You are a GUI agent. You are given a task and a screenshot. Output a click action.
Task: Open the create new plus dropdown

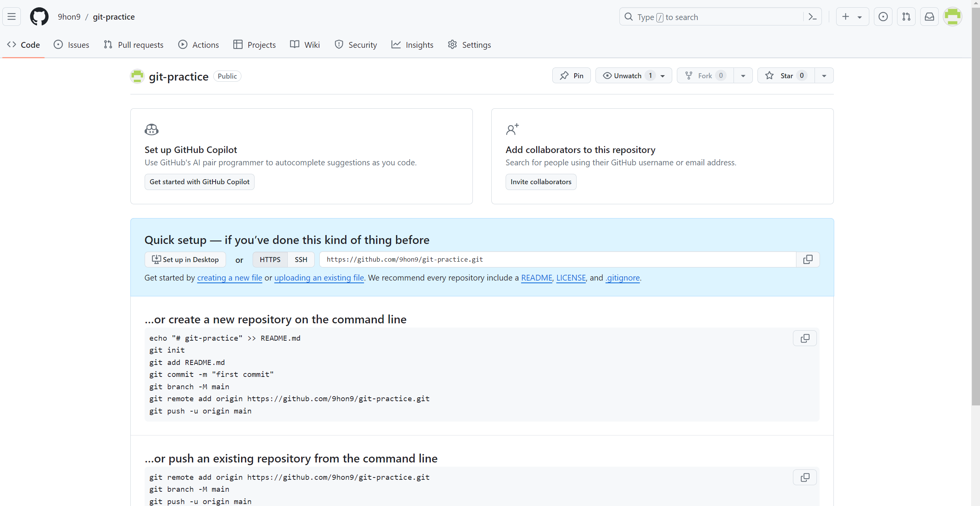852,17
